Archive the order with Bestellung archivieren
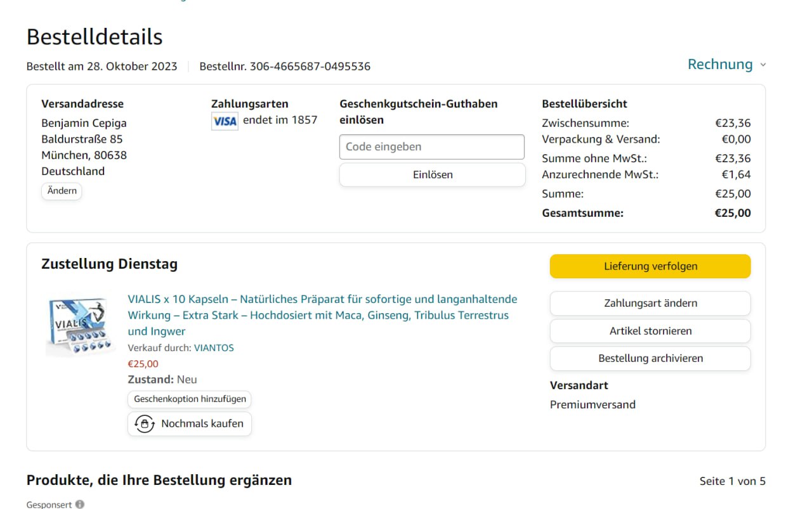The image size is (812, 509). pos(650,358)
